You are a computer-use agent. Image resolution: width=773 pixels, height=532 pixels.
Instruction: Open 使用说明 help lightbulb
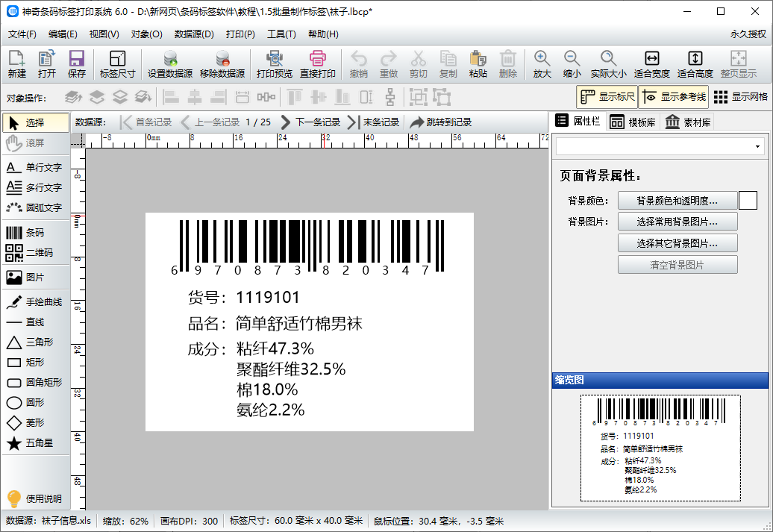click(34, 499)
